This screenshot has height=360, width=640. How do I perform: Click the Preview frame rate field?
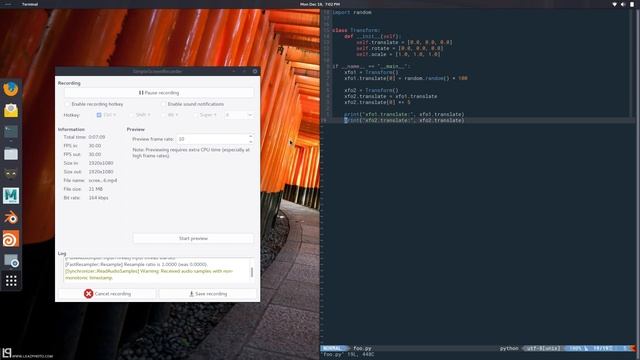pos(212,139)
